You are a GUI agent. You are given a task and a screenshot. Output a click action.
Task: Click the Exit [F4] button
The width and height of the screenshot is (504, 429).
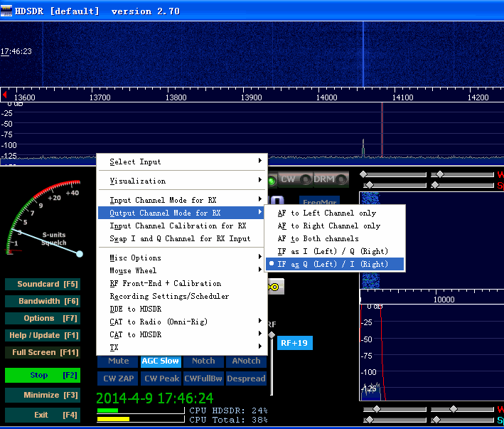[x=43, y=415]
